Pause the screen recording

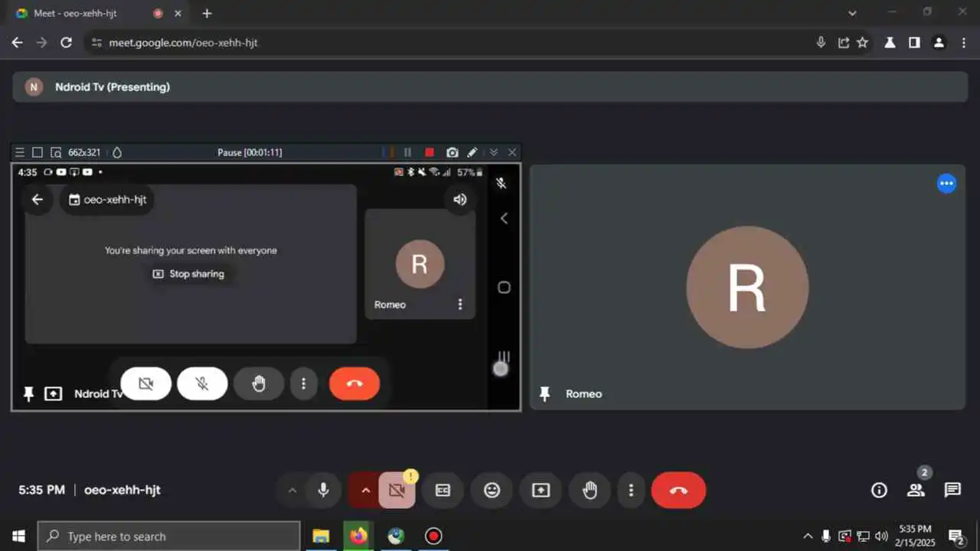(408, 152)
